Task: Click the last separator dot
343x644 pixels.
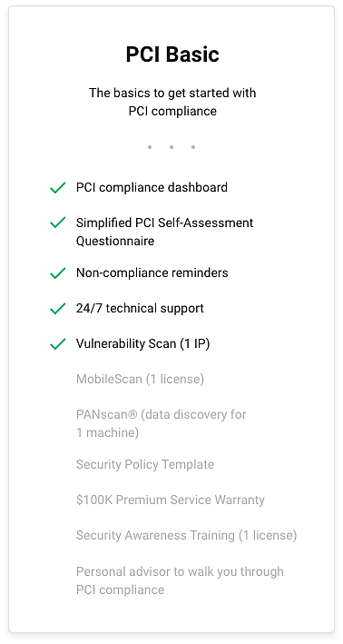Action: [x=193, y=147]
